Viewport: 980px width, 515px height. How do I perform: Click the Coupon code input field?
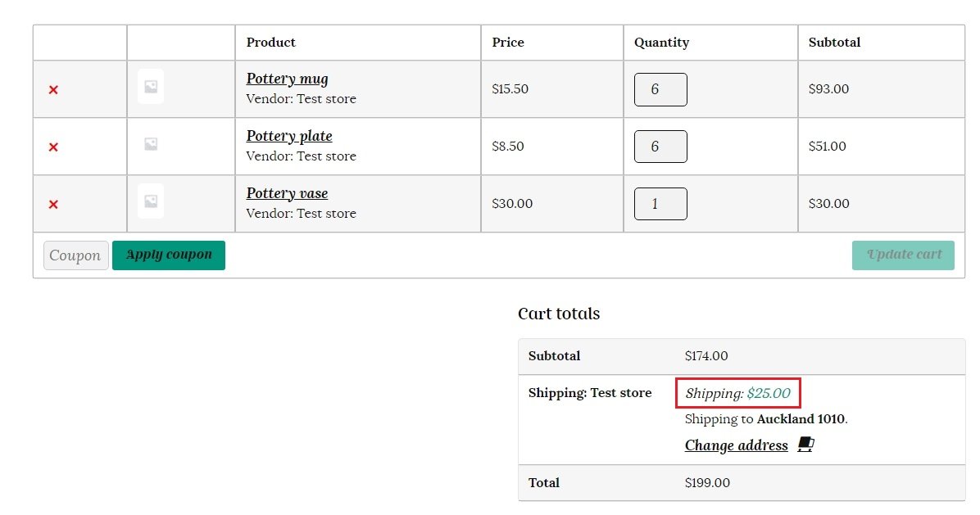[x=75, y=255]
